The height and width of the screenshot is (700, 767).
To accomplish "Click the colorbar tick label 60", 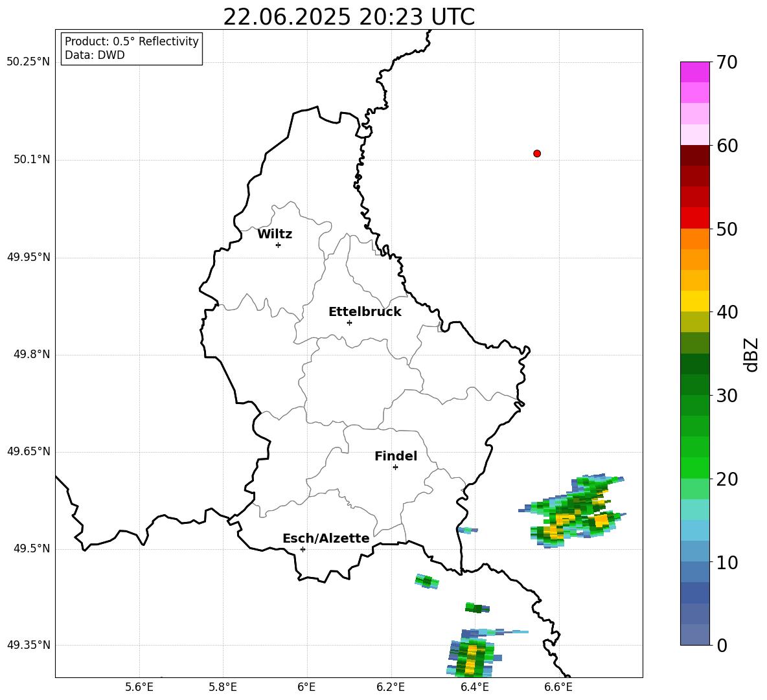I will tap(727, 146).
